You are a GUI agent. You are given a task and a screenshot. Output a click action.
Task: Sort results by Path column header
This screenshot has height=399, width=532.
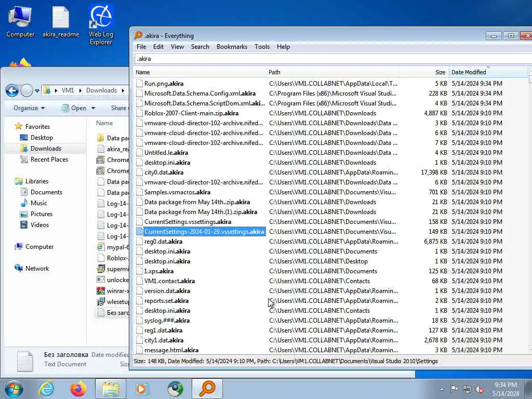coord(332,72)
